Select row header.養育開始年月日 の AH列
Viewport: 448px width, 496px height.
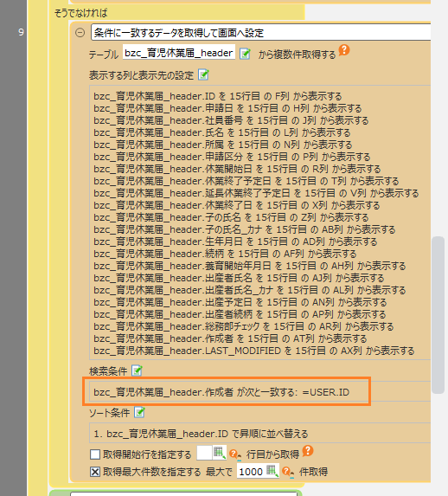point(249,266)
